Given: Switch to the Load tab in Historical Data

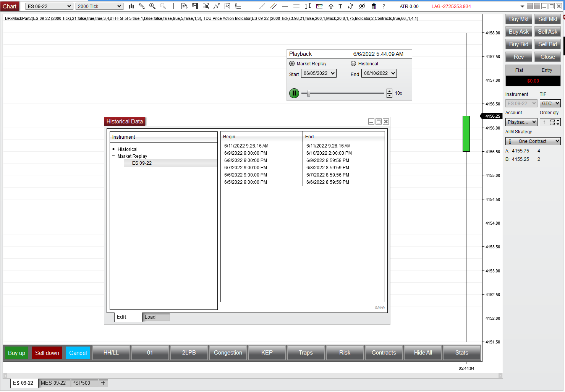Looking at the screenshot, I should tap(156, 317).
